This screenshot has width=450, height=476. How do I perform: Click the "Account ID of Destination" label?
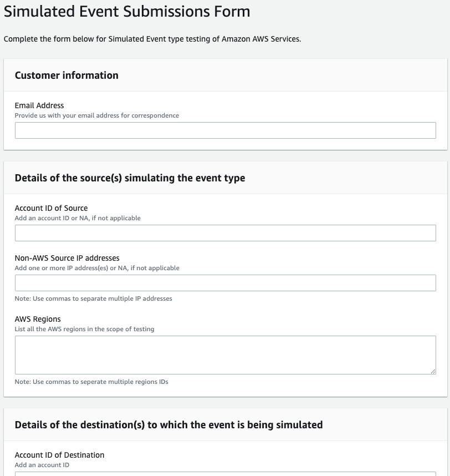click(59, 455)
